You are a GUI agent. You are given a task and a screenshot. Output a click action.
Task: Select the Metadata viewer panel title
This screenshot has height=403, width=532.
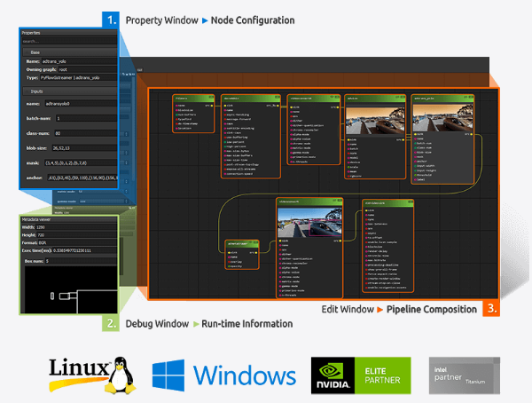tap(41, 218)
